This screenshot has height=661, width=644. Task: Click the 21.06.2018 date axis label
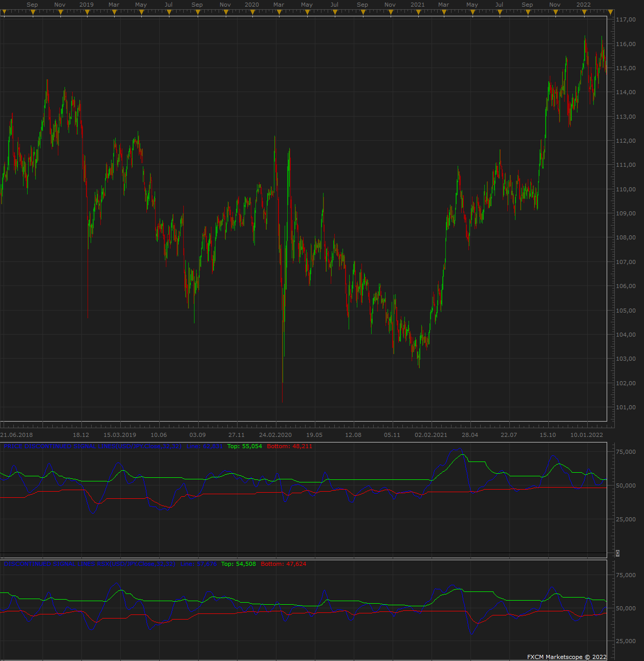pyautogui.click(x=16, y=435)
